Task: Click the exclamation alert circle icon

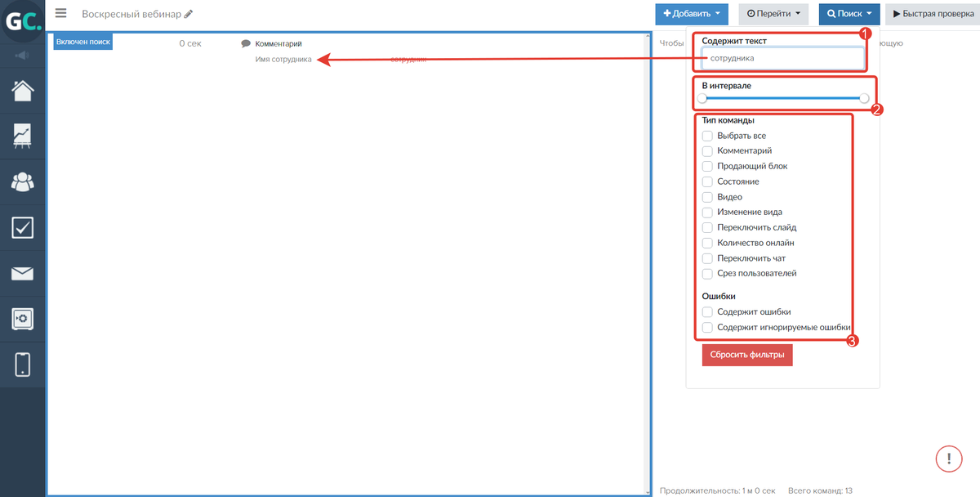Action: click(949, 457)
